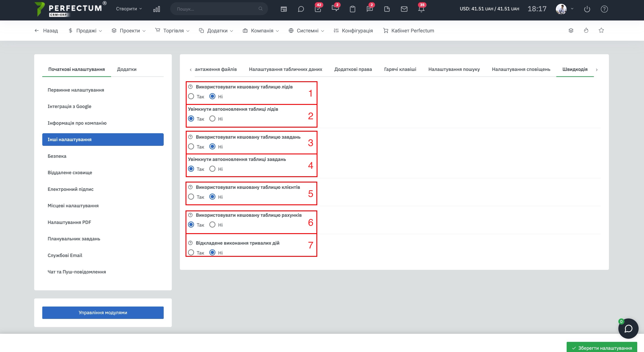Click the search magnifier icon
644x352 pixels.
[x=260, y=9]
